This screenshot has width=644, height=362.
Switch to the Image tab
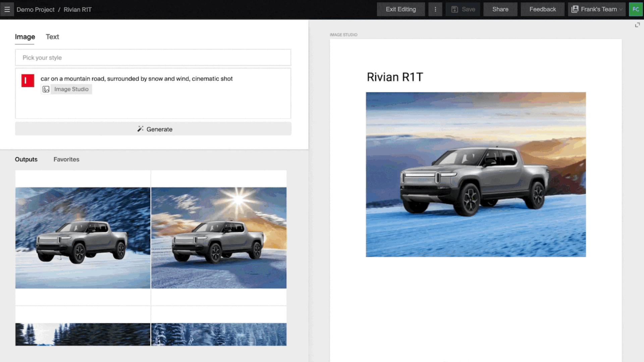24,37
